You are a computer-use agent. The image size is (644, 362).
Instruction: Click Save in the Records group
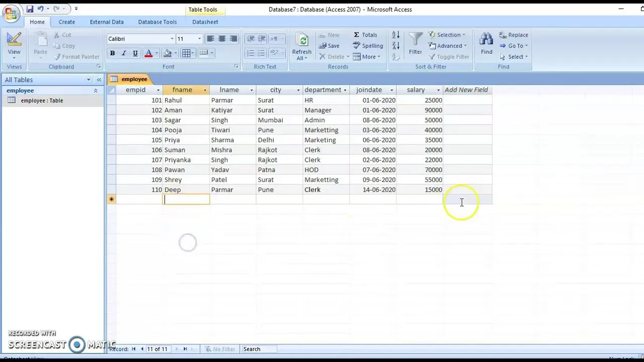(329, 46)
